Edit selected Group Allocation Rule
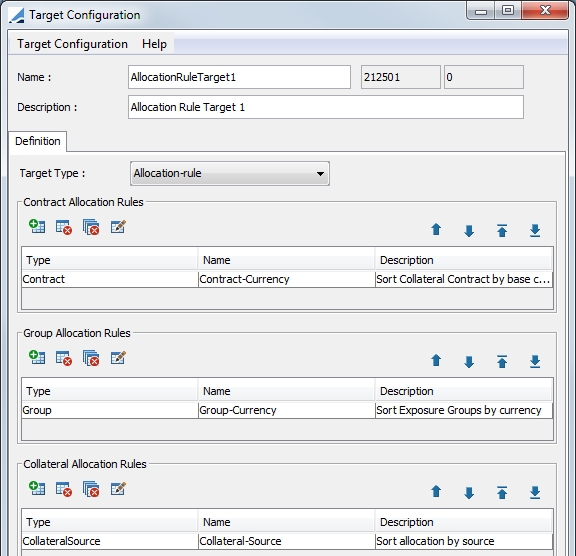The width and height of the screenshot is (576, 556). coord(118,358)
